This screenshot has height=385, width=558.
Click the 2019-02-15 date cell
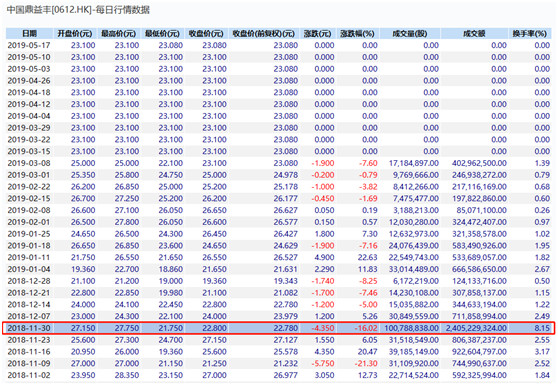(29, 199)
